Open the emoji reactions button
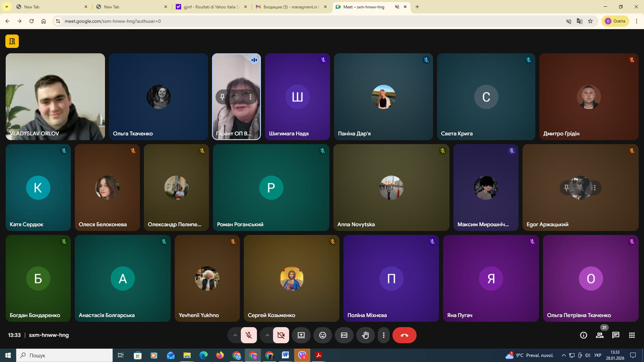The image size is (644, 362). pyautogui.click(x=322, y=335)
